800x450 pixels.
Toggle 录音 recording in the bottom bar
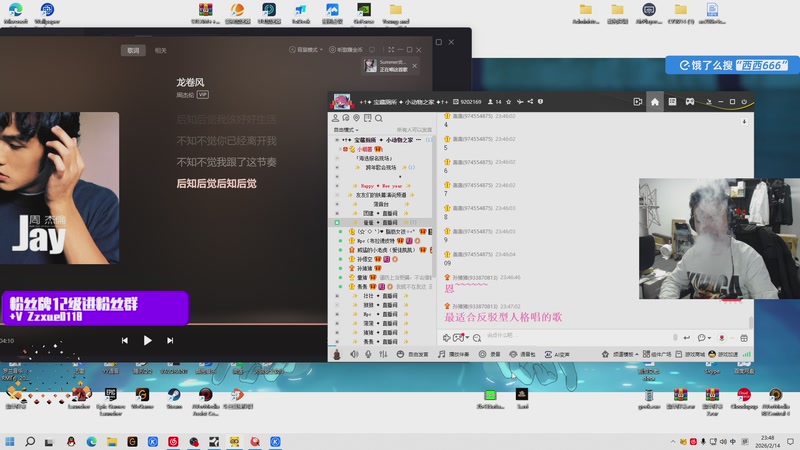coord(489,354)
